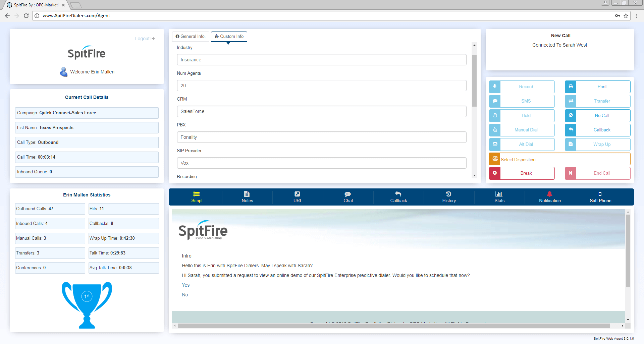Open the saved password key icon
This screenshot has height=344, width=644.
(618, 16)
